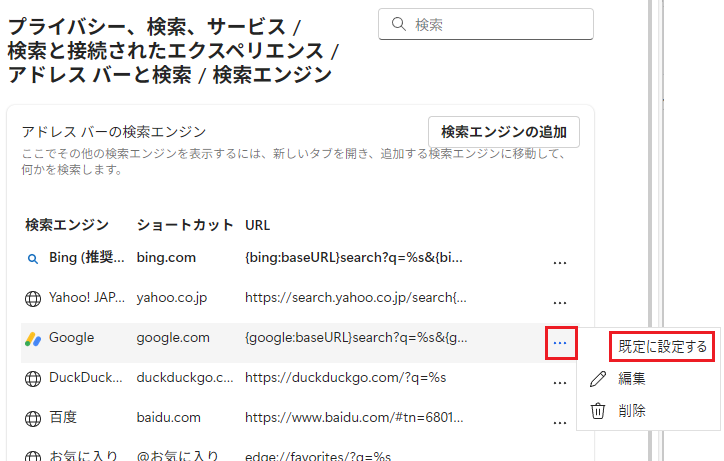Click the アドレス バーの検索エンジン heading
This screenshot has width=724, height=461.
[114, 132]
